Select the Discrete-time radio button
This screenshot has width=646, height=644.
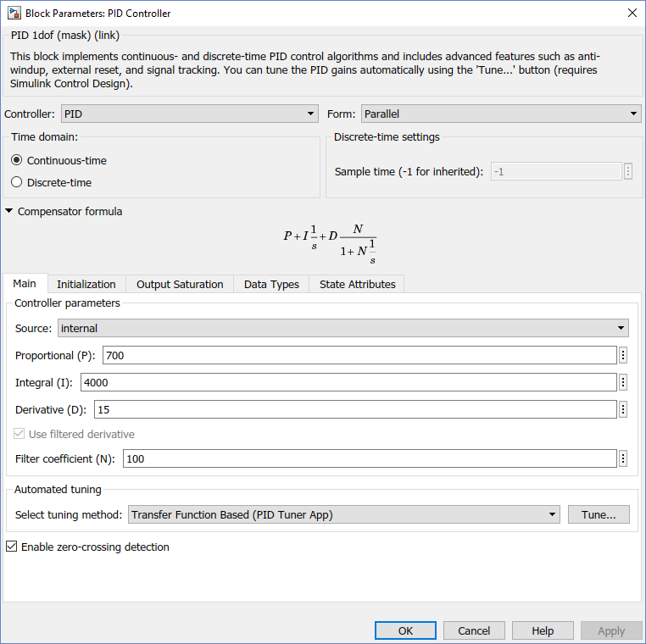17,182
